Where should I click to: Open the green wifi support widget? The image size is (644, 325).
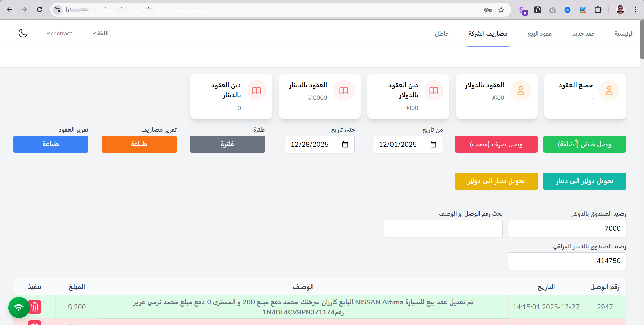(x=18, y=307)
